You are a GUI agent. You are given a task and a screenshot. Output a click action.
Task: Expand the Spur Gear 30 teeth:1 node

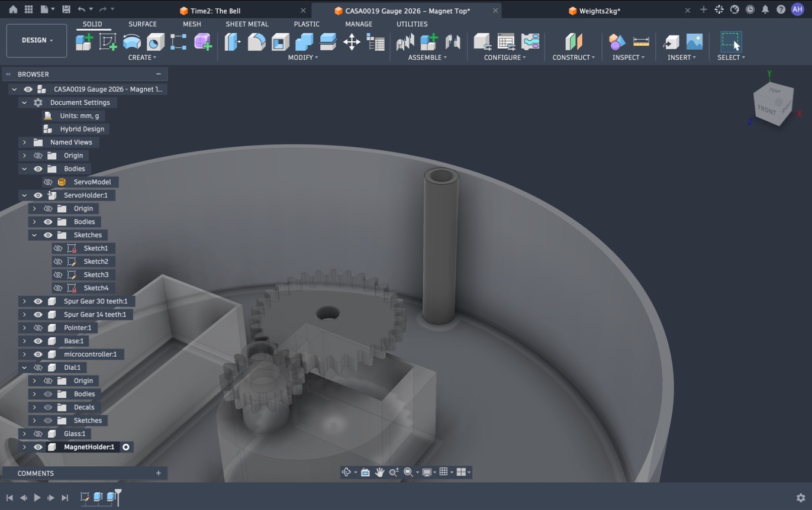(24, 301)
